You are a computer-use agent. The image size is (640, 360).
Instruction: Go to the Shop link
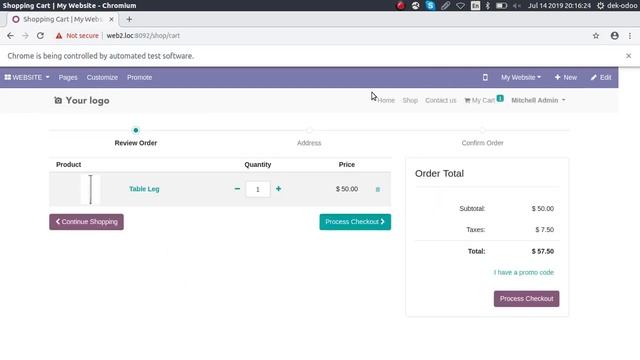pos(410,100)
